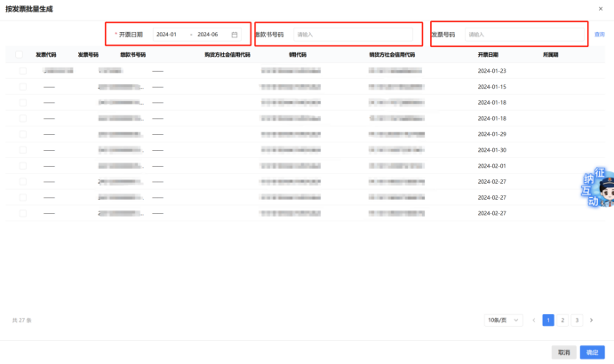Click the date cell 2024-02-01
Viewport: 614px width, 364px height.
492,166
